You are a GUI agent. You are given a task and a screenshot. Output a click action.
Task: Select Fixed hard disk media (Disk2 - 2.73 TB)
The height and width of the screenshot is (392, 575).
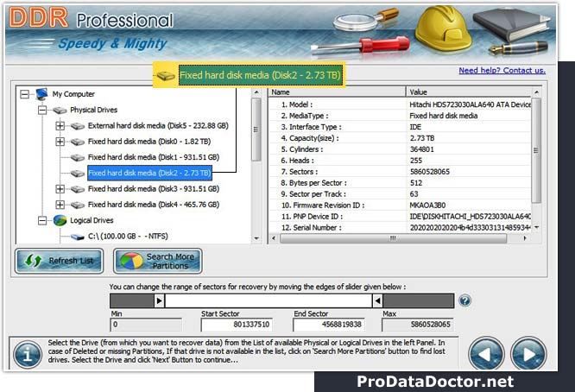pyautogui.click(x=149, y=173)
